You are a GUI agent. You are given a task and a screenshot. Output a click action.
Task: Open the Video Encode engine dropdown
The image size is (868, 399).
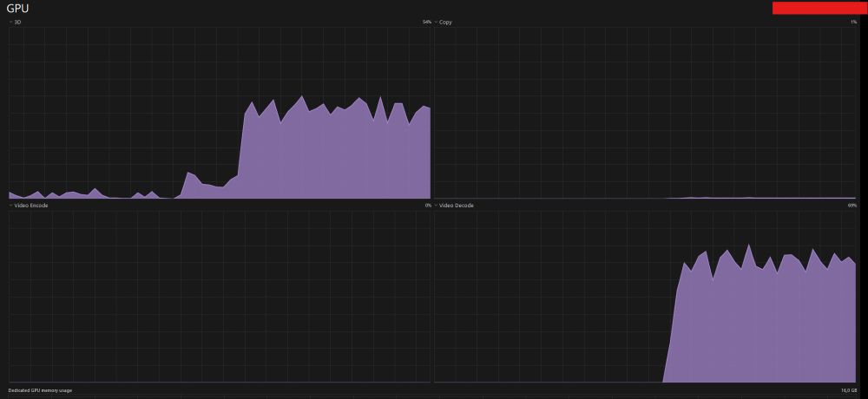point(29,206)
